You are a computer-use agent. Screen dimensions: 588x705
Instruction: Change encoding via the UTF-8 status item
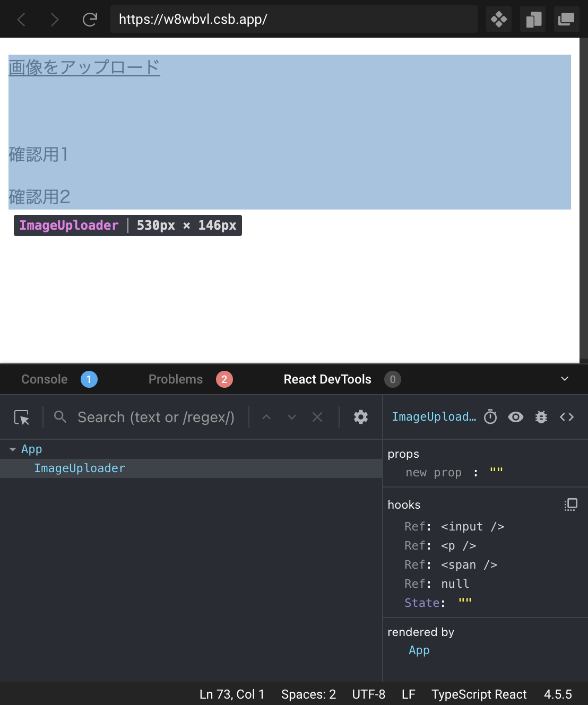click(369, 694)
